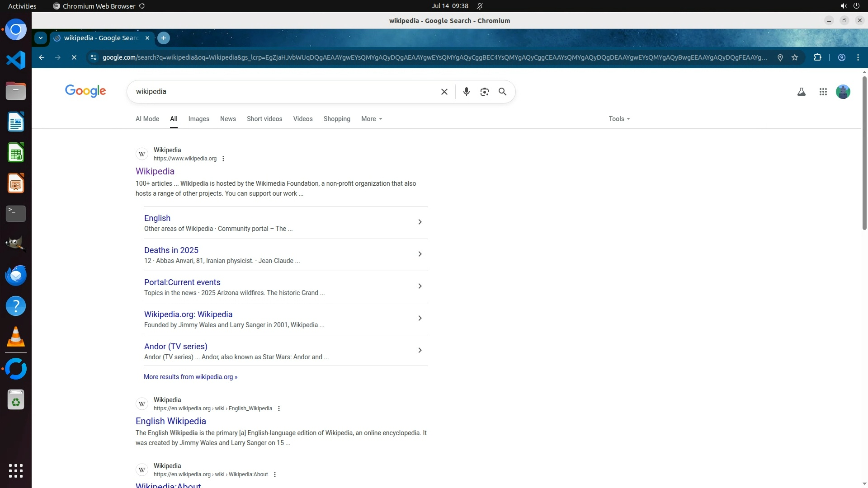The height and width of the screenshot is (488, 868).
Task: Click More results from wikipedia.org
Action: pos(190,377)
